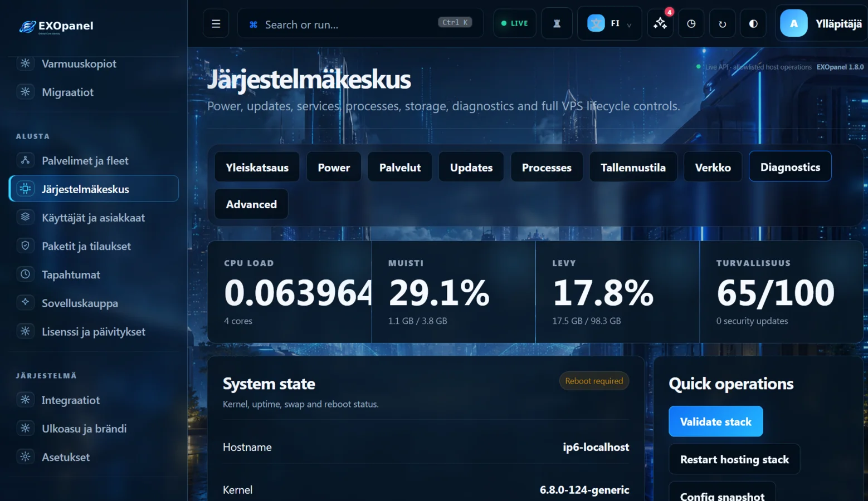This screenshot has height=501, width=868.
Task: Click the Migraatiot sidebar icon
Action: coord(25,92)
